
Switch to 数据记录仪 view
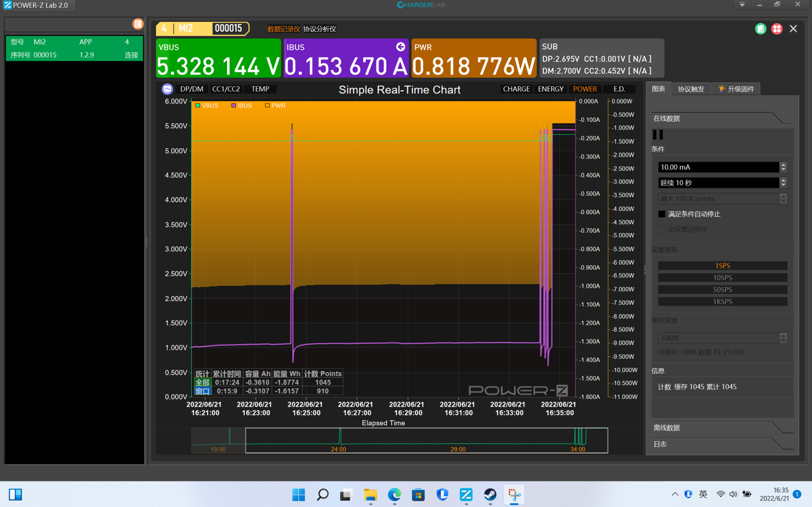tap(284, 29)
